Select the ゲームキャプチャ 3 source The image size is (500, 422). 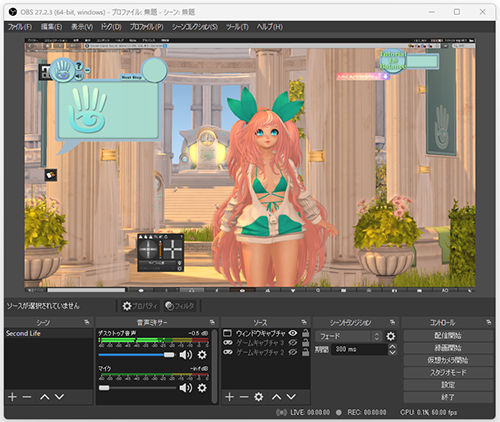[x=260, y=343]
